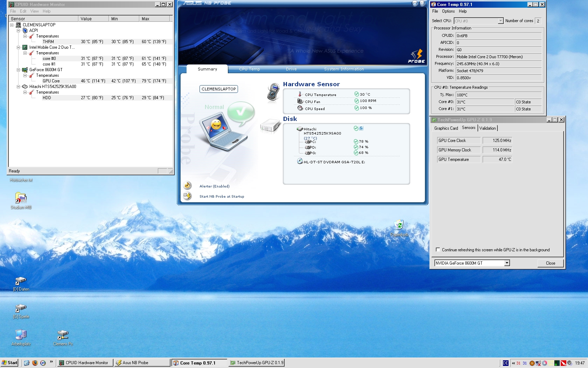Image resolution: width=588 pixels, height=368 pixels.
Task: Open the Select CPU dropdown in Core Temp
Action: (500, 21)
